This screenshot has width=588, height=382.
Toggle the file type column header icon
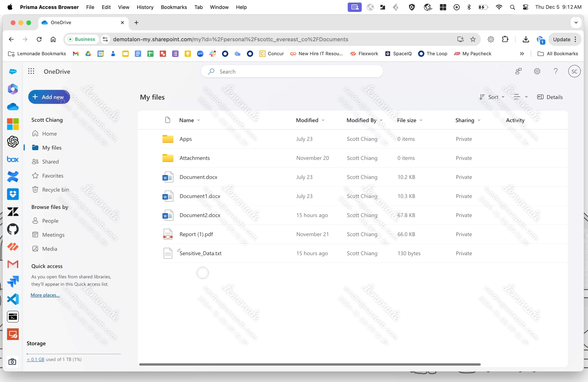pos(168,120)
